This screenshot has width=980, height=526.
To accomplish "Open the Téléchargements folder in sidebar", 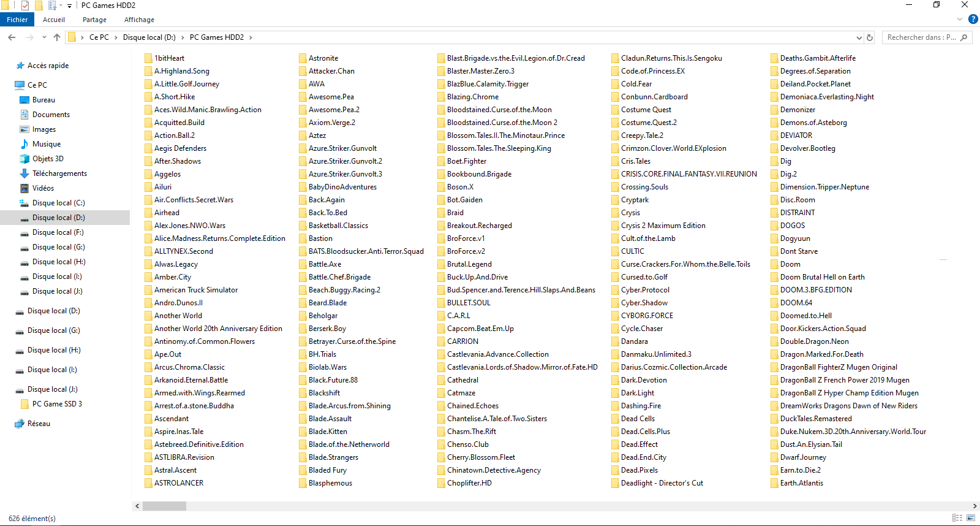I will [x=59, y=173].
